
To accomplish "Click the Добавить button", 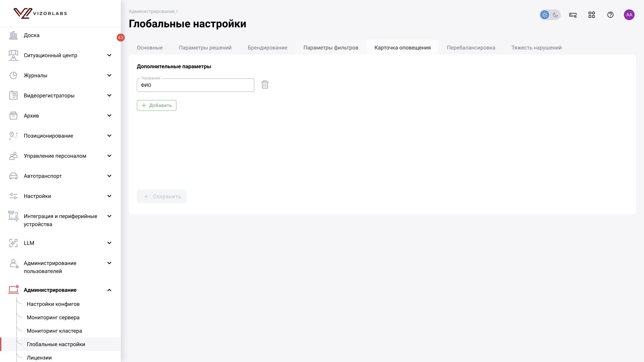I will click(x=157, y=105).
